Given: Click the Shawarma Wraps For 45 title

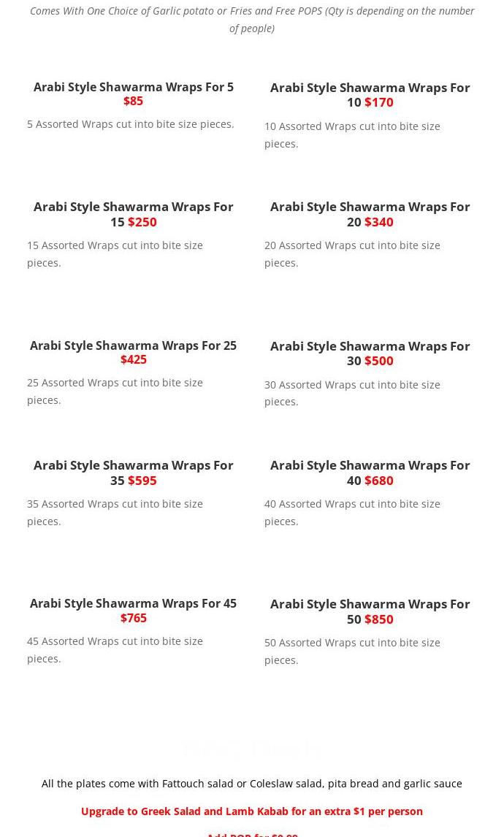Looking at the screenshot, I should (133, 603).
